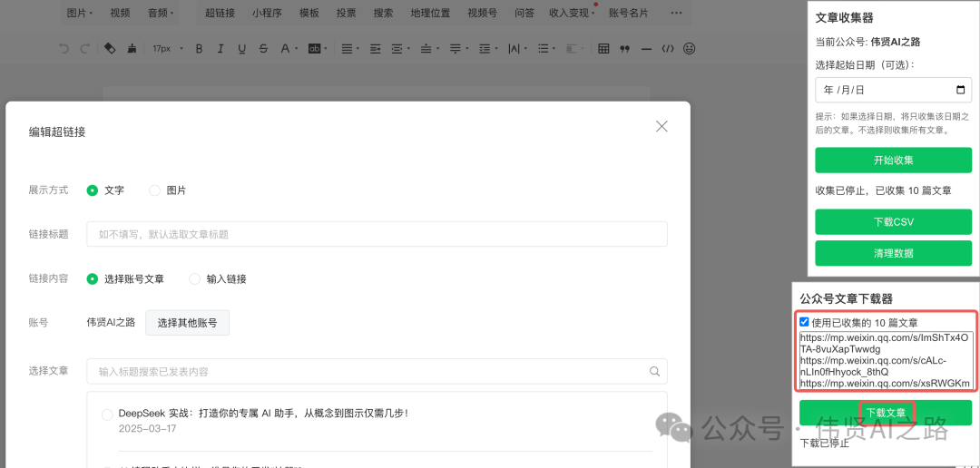Click the 选择其他账号 button
Screen dimensions: 980x468
point(188,322)
